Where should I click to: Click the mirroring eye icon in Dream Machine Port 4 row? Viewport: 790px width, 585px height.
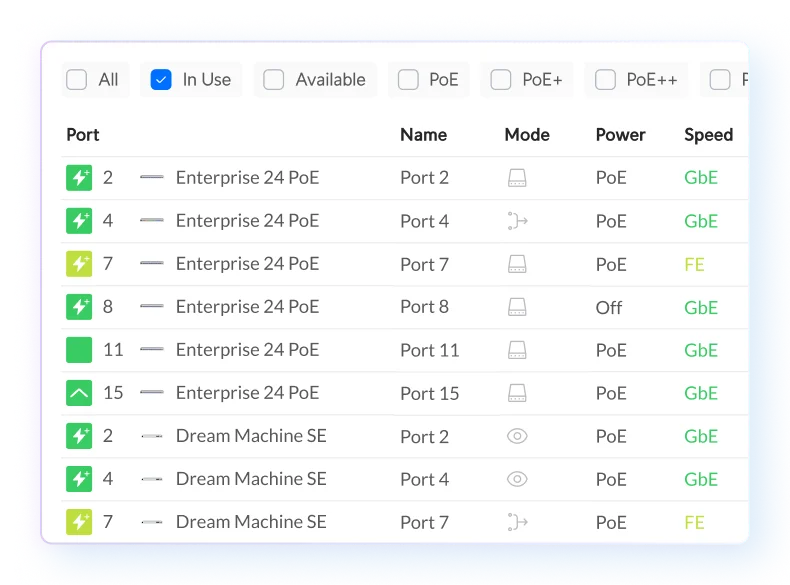coord(517,479)
